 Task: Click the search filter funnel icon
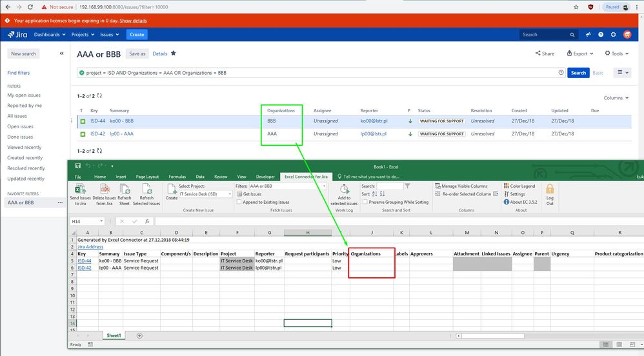407,186
